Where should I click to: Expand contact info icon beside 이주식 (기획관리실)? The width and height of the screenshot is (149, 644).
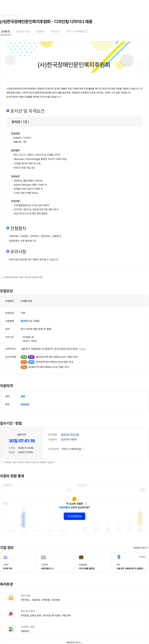point(83,449)
